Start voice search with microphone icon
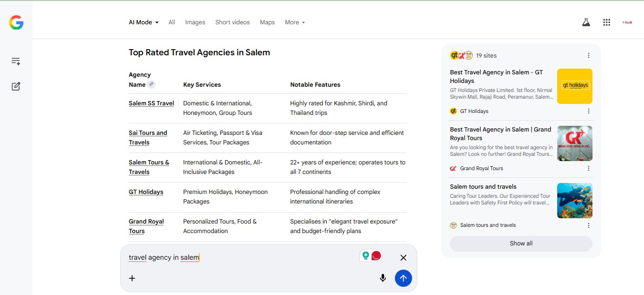644x295 pixels. pos(383,278)
